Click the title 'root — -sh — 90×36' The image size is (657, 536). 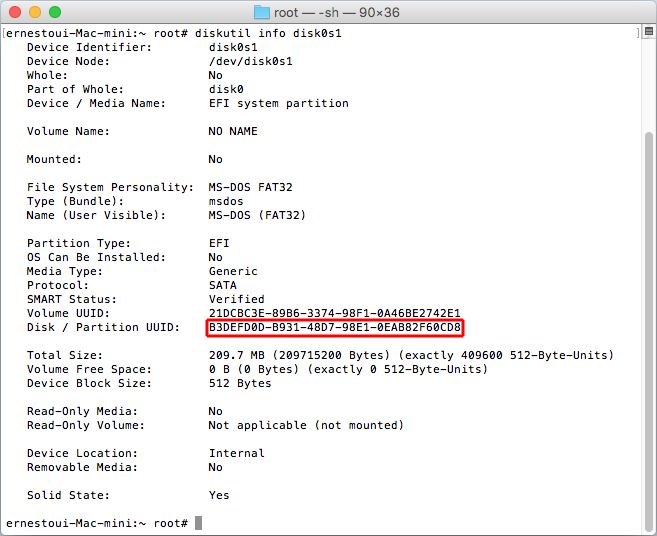(x=337, y=13)
